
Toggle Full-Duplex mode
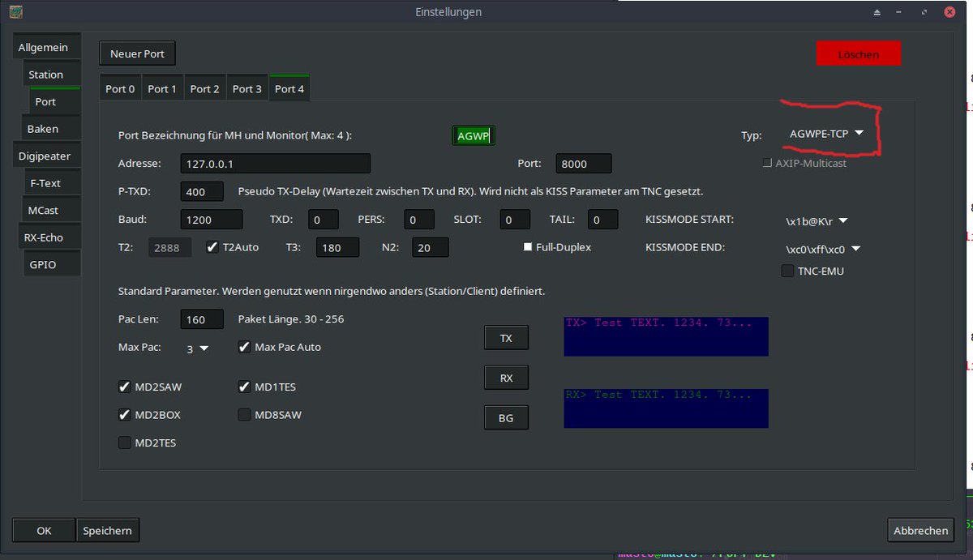[528, 246]
